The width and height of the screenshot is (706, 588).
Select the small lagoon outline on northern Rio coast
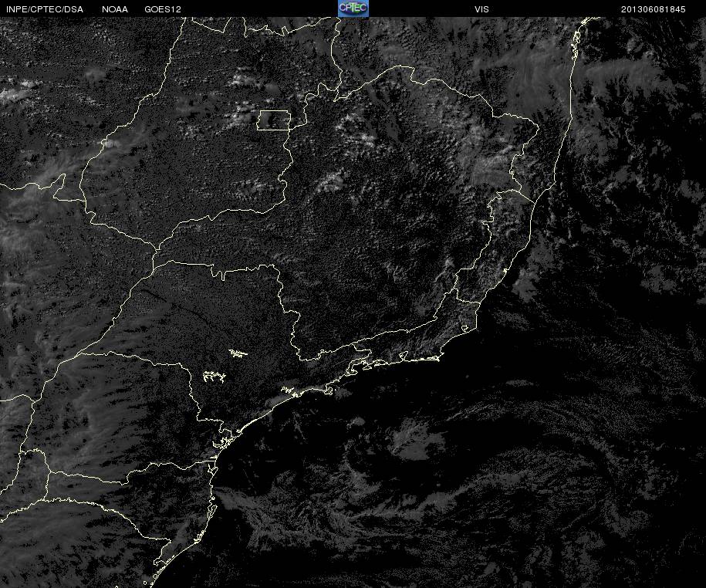464,328
